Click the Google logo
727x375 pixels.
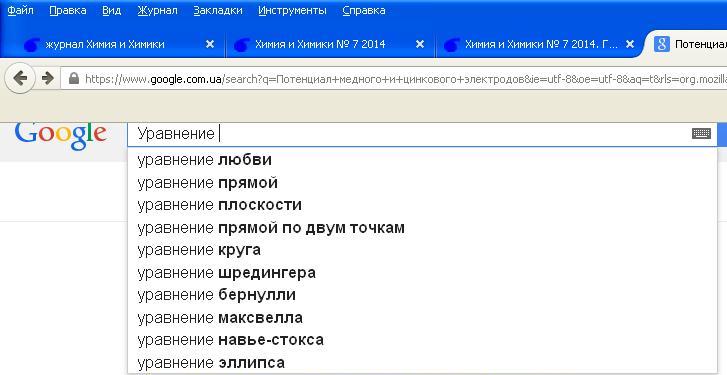pos(61,135)
